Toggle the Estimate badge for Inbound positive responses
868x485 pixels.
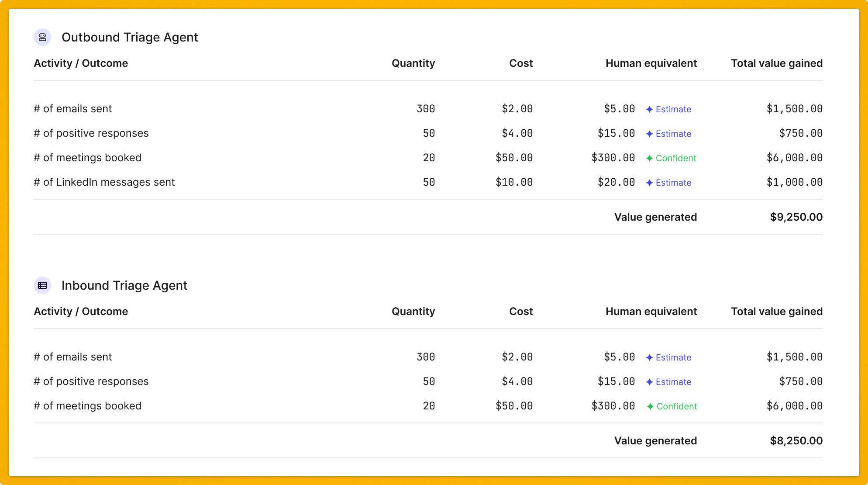click(668, 382)
